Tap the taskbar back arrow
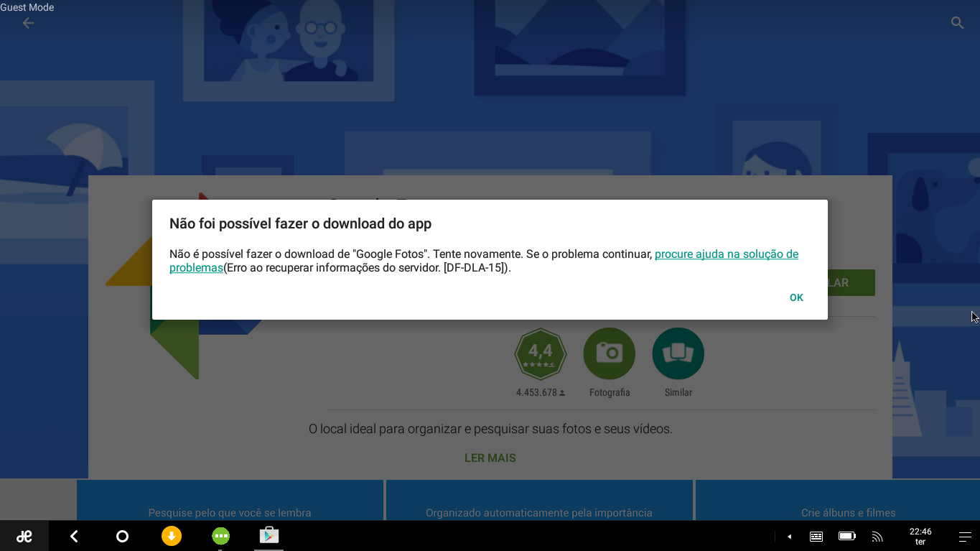The height and width of the screenshot is (551, 980). [x=74, y=536]
